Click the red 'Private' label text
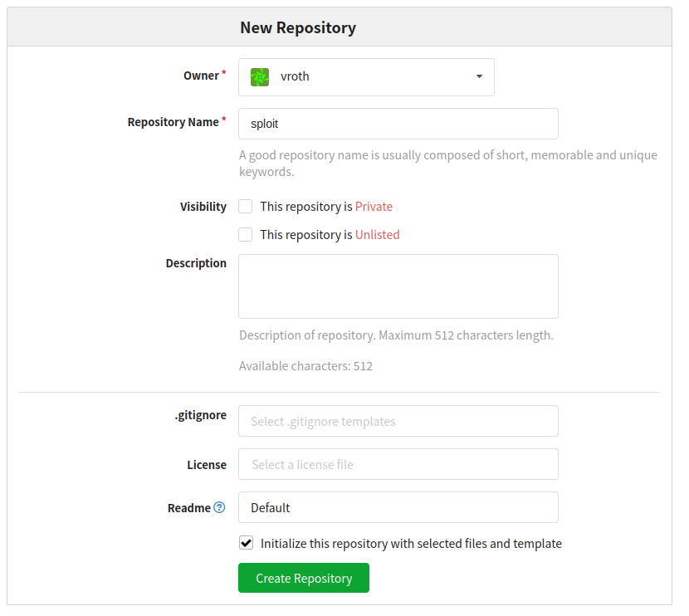The height and width of the screenshot is (616, 689). (374, 207)
